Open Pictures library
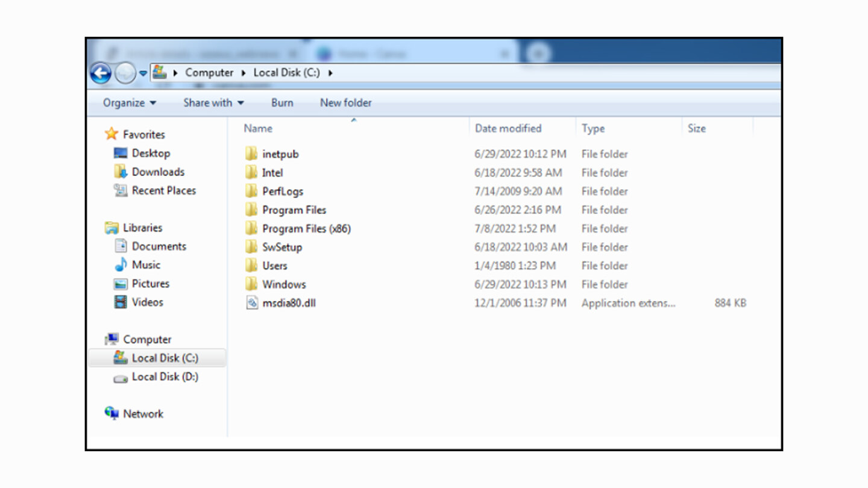 click(151, 284)
